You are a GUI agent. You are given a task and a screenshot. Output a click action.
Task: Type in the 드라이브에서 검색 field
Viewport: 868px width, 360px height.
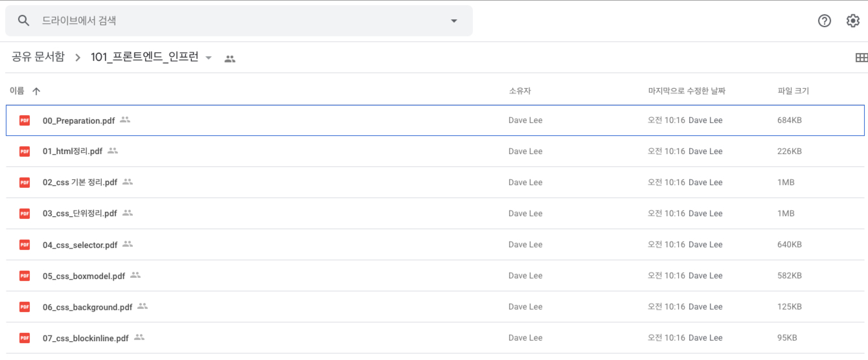click(x=236, y=20)
